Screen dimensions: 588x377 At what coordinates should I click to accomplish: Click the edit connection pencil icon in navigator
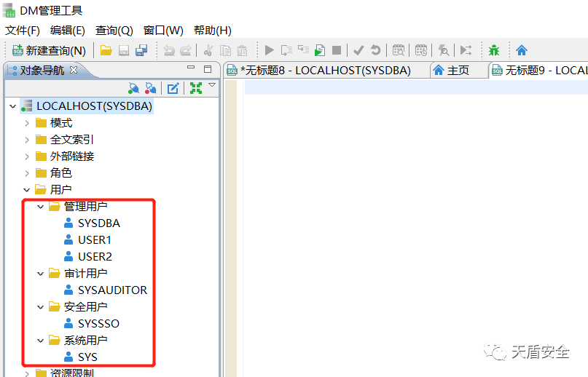tap(173, 88)
